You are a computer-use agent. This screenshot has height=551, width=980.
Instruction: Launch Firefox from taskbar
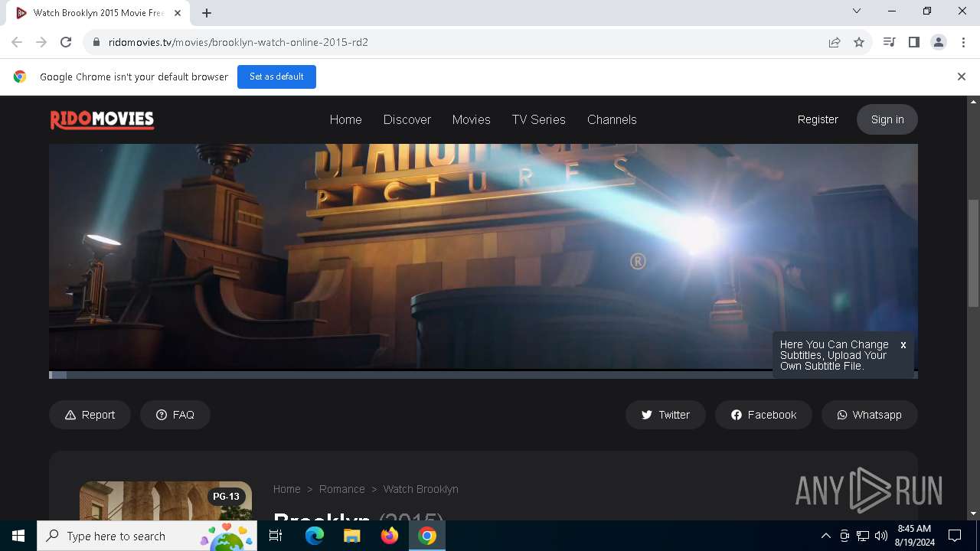390,536
